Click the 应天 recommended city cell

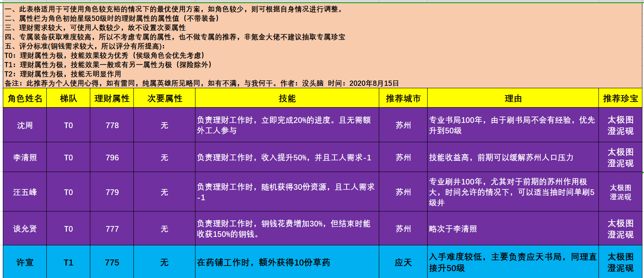click(403, 262)
